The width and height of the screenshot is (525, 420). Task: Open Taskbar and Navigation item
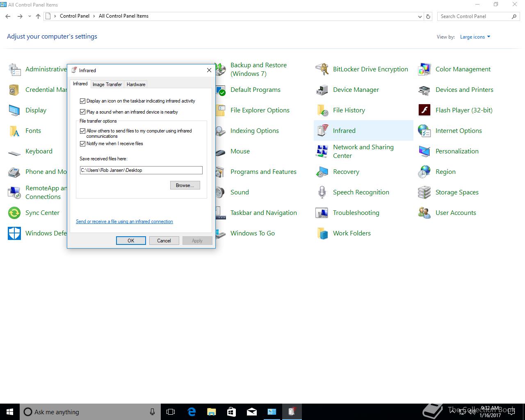tap(264, 213)
